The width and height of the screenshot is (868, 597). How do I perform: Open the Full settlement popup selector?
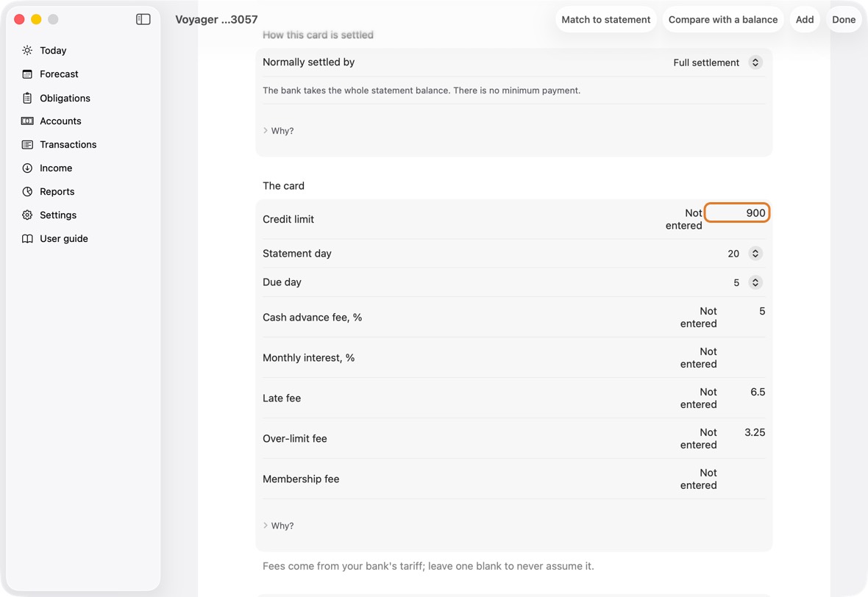pos(717,62)
